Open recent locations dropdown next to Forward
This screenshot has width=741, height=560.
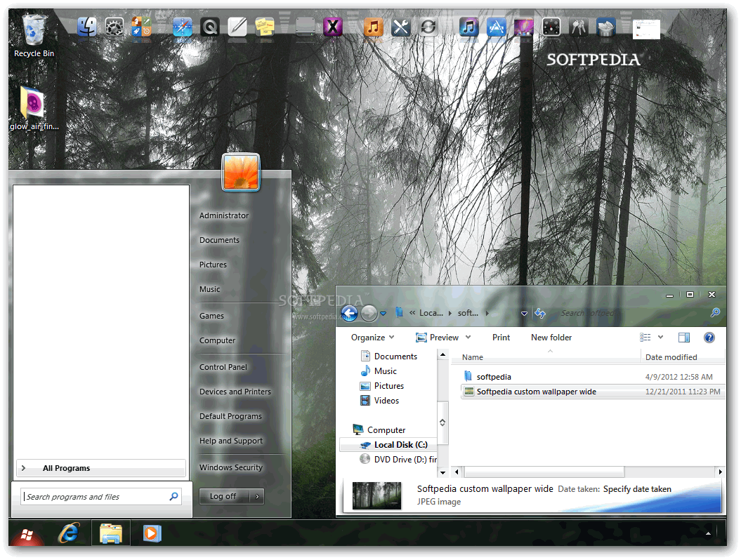point(383,314)
